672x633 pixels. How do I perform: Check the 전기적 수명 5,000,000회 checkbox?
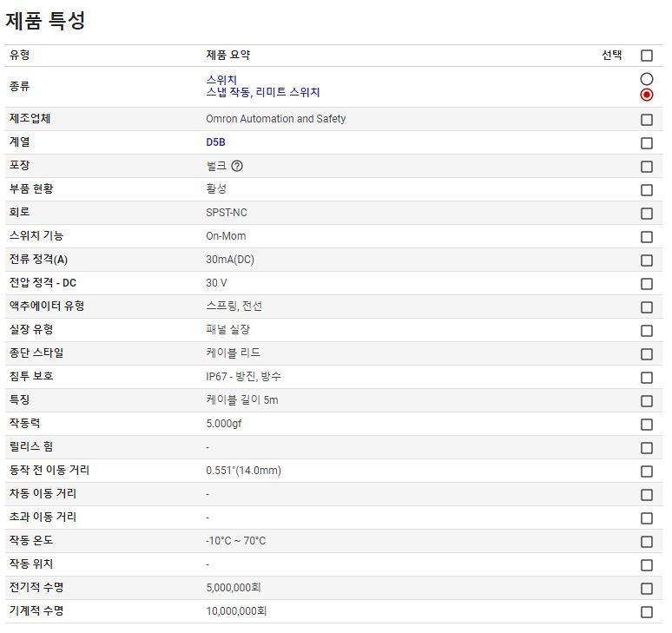pyautogui.click(x=646, y=589)
